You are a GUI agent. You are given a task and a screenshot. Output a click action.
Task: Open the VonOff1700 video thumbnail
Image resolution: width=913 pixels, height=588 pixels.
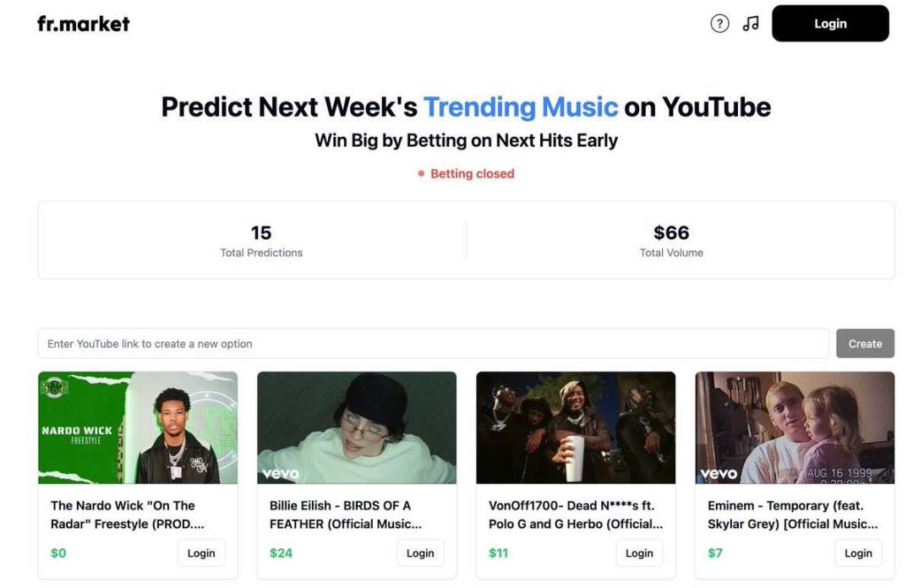coord(576,427)
